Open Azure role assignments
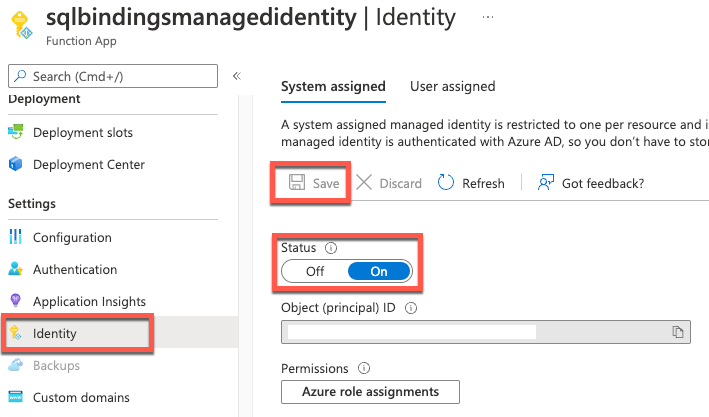This screenshot has width=709, height=417. coord(370,391)
